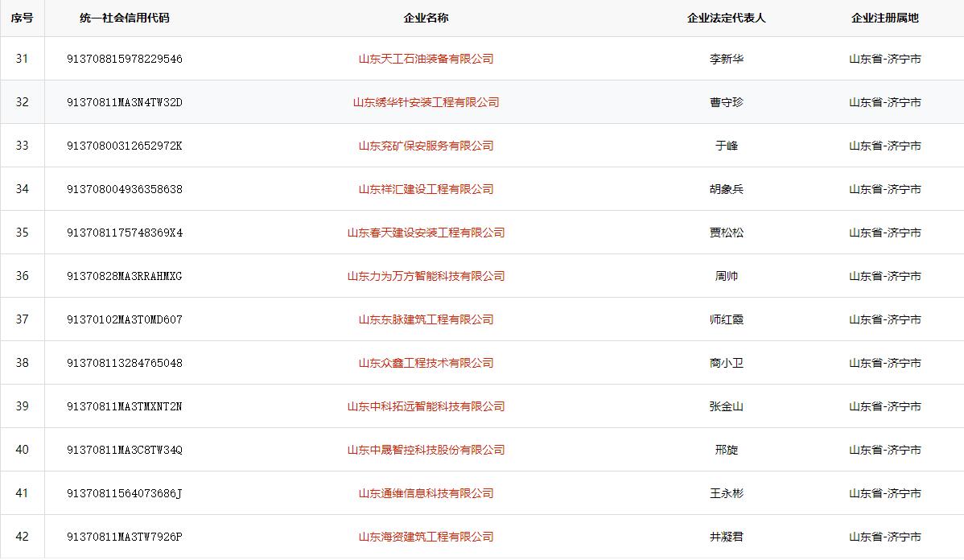Click 山东中科拓远智能科技有限公司 link
This screenshot has height=560, width=964.
pyautogui.click(x=426, y=406)
